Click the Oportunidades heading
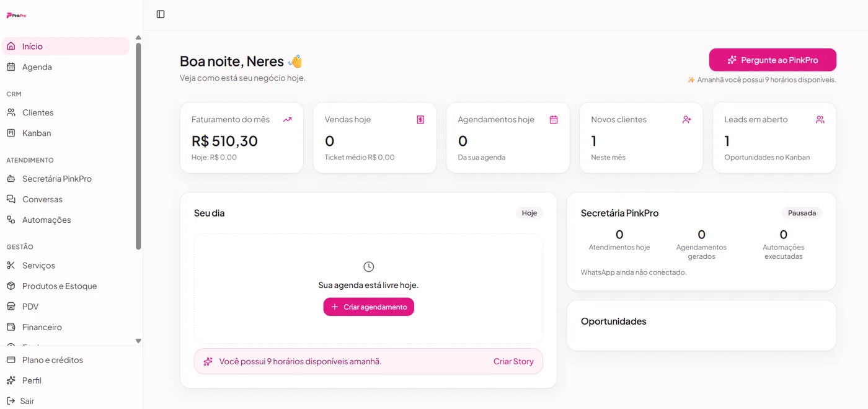 click(613, 321)
